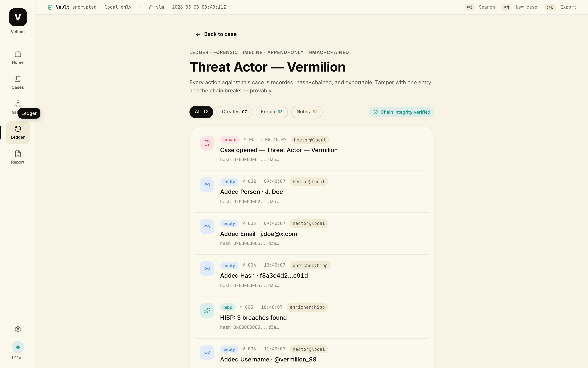Screen dimensions: 588x368
Task: Select the All 12 filter tab
Action: [201, 112]
